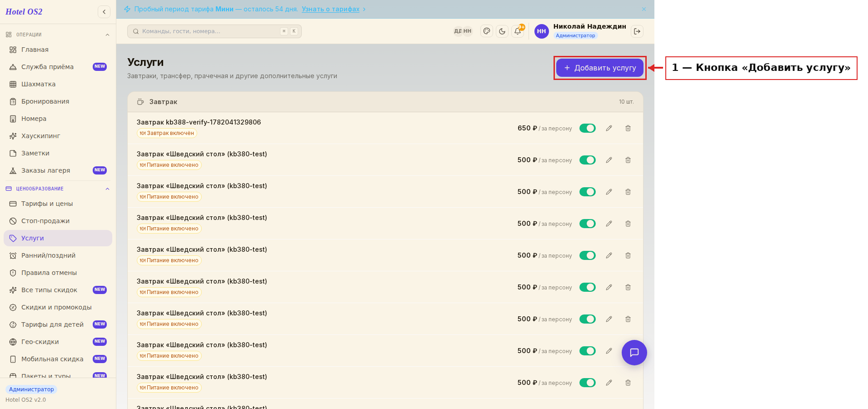Screen dimensions: 868x409
Task: Edit Завтрак kb388-verify service pencil
Action: pos(609,128)
